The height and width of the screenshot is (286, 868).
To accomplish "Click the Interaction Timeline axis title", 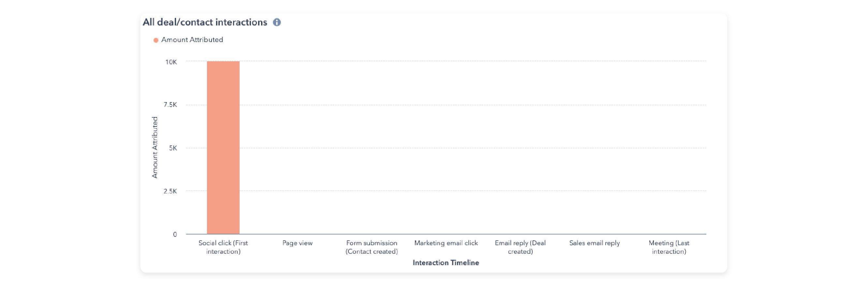I will coord(446,263).
